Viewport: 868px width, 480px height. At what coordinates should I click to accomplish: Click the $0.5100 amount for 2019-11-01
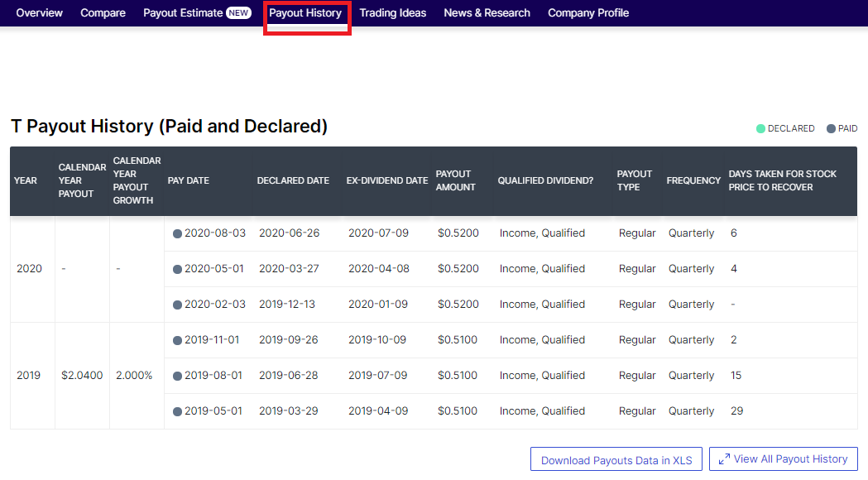(x=458, y=340)
